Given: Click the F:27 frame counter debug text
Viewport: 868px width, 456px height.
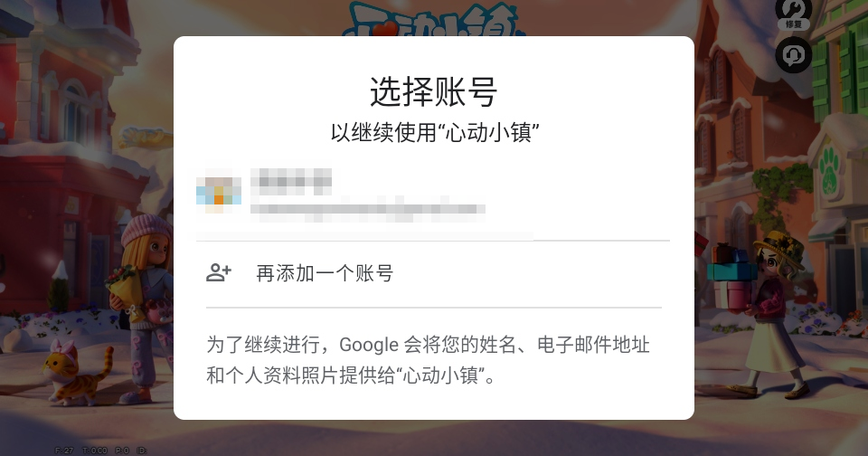Looking at the screenshot, I should click(64, 451).
